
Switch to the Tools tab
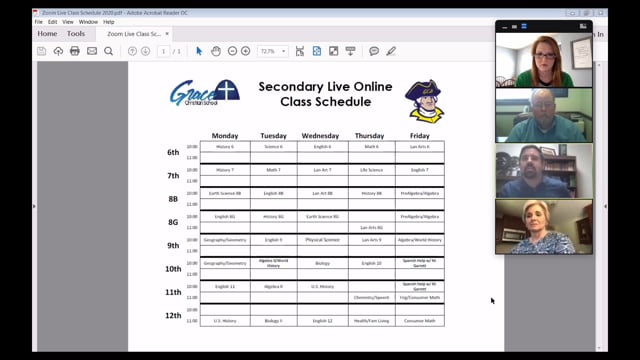click(x=76, y=34)
